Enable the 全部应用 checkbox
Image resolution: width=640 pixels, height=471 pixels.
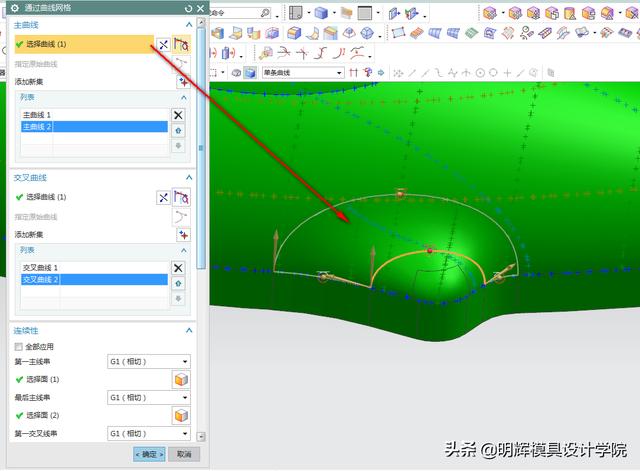click(x=18, y=347)
